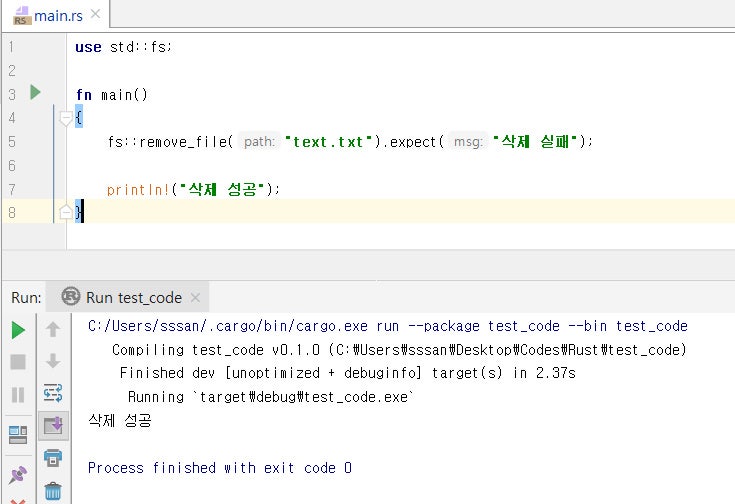Close the Run test_code tab
The width and height of the screenshot is (735, 504).
[196, 297]
